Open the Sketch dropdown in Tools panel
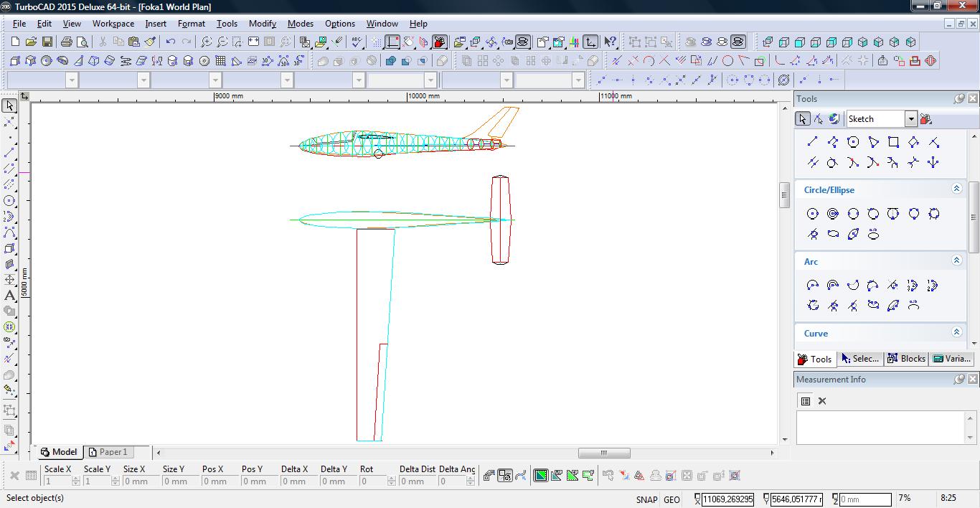Screen dimensions: 980x508 910,119
